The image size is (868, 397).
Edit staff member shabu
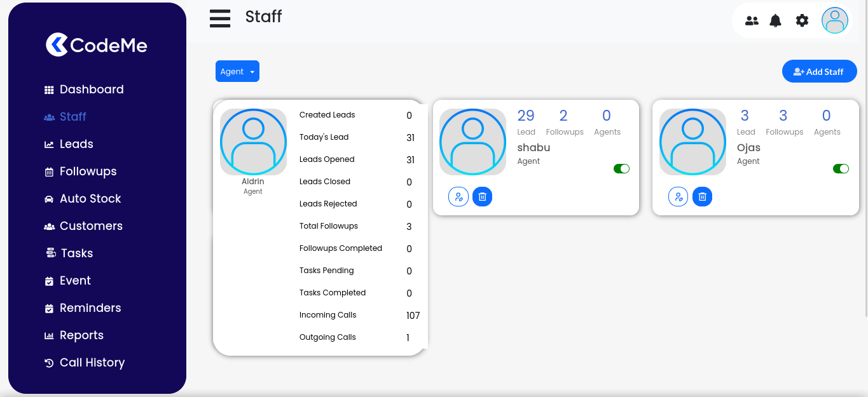tap(458, 197)
